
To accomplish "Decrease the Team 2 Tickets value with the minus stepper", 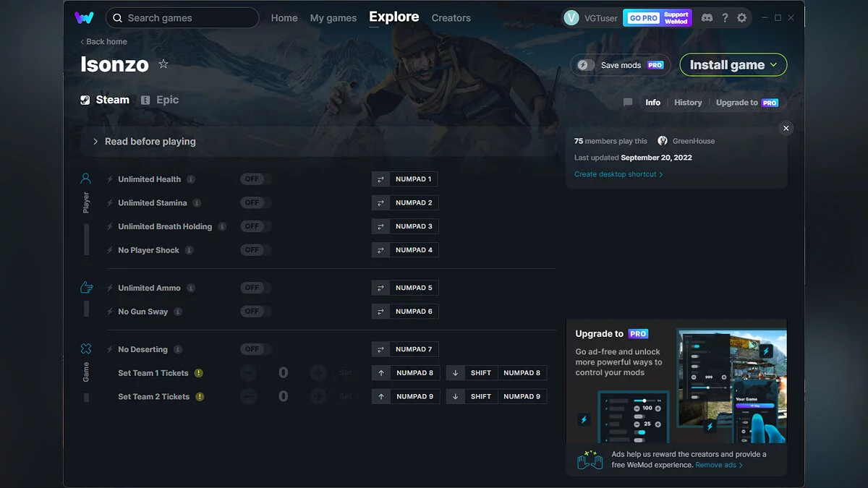I will [x=248, y=397].
